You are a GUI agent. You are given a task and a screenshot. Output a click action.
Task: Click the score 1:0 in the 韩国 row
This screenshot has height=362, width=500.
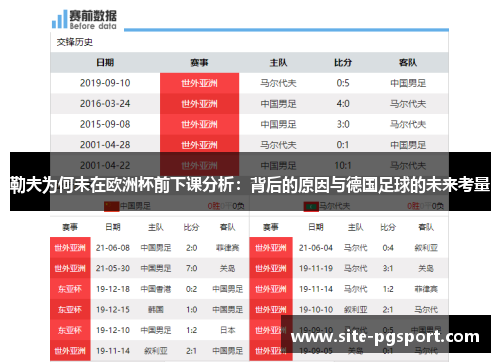click(191, 310)
